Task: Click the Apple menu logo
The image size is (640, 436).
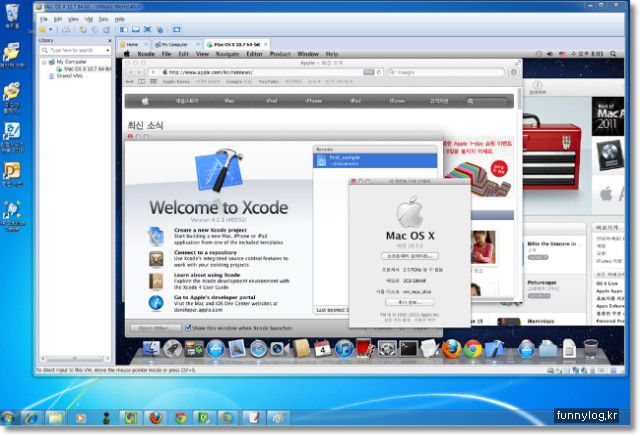Action: pos(127,54)
